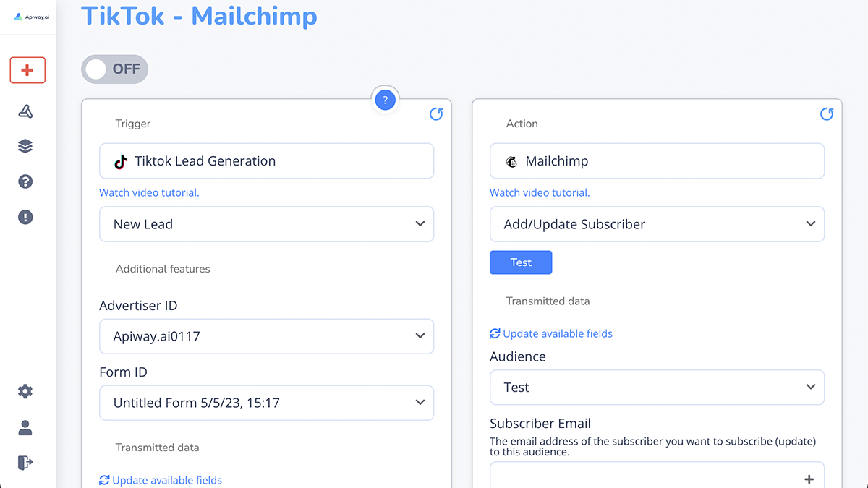
Task: Click the TikTok - Mailchimp page title
Action: click(x=199, y=15)
